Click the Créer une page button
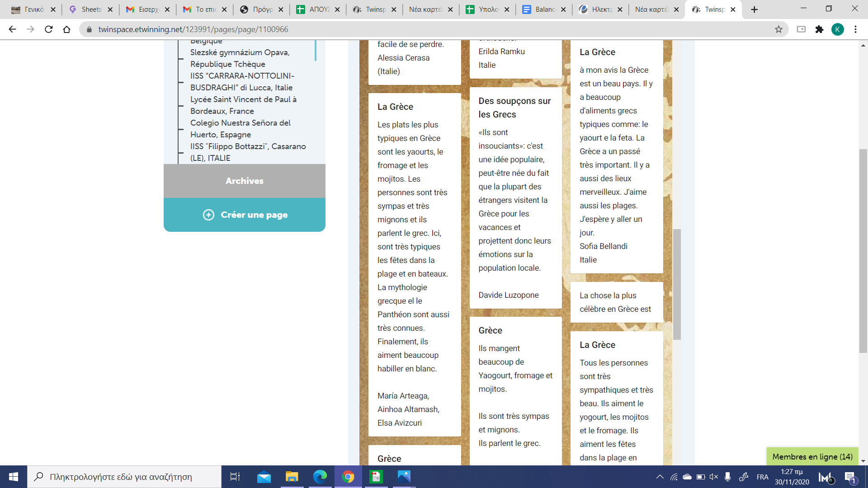The height and width of the screenshot is (488, 868). point(245,215)
